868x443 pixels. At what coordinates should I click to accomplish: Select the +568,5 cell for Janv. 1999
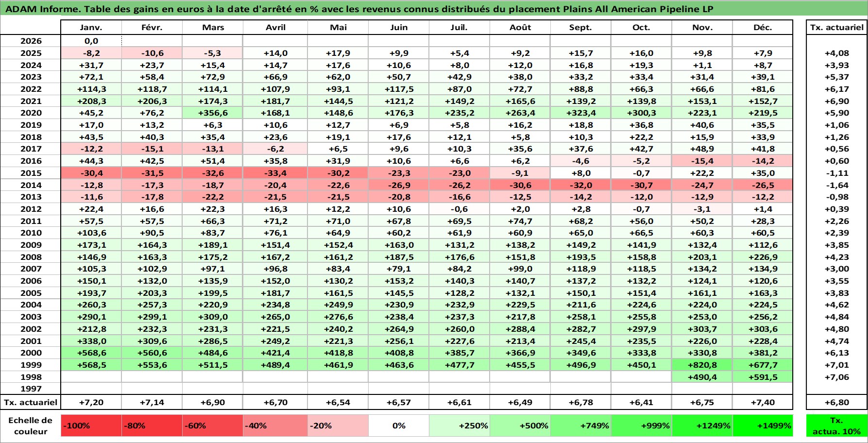pos(91,365)
